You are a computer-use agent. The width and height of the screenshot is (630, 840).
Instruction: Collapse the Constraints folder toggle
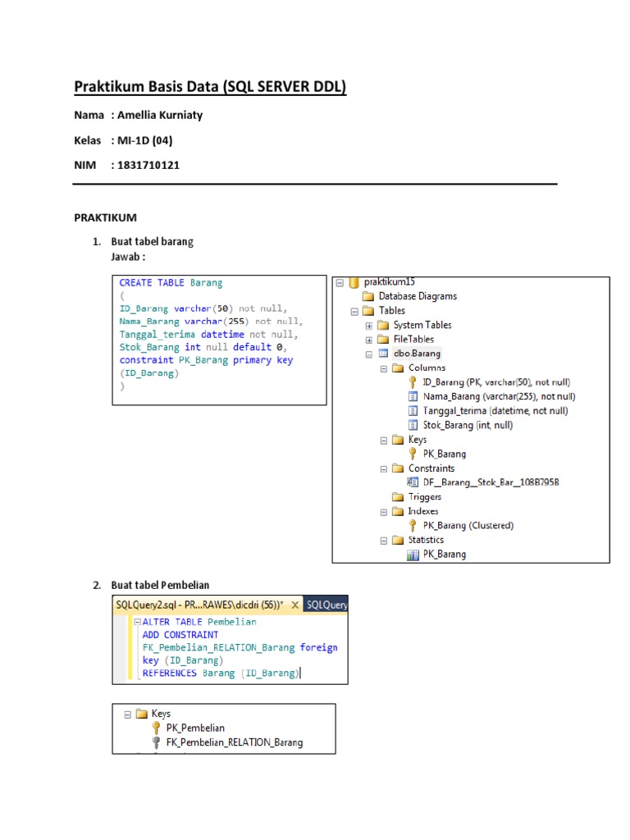click(384, 469)
